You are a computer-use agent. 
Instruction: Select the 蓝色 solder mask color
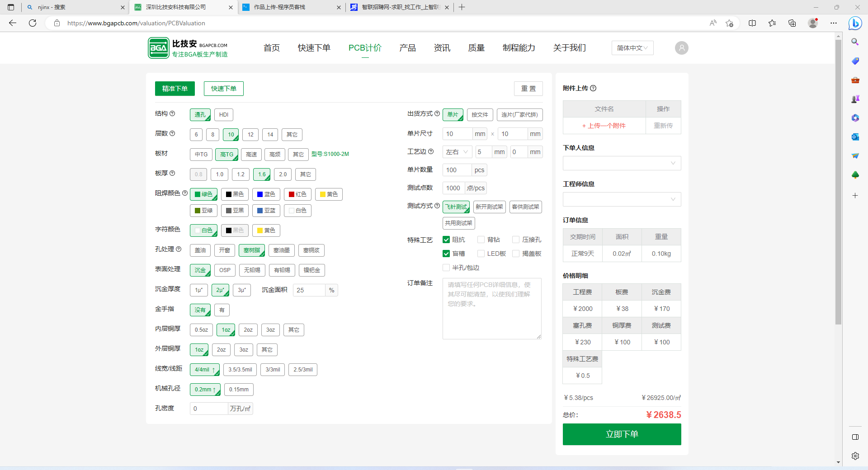[x=266, y=194]
